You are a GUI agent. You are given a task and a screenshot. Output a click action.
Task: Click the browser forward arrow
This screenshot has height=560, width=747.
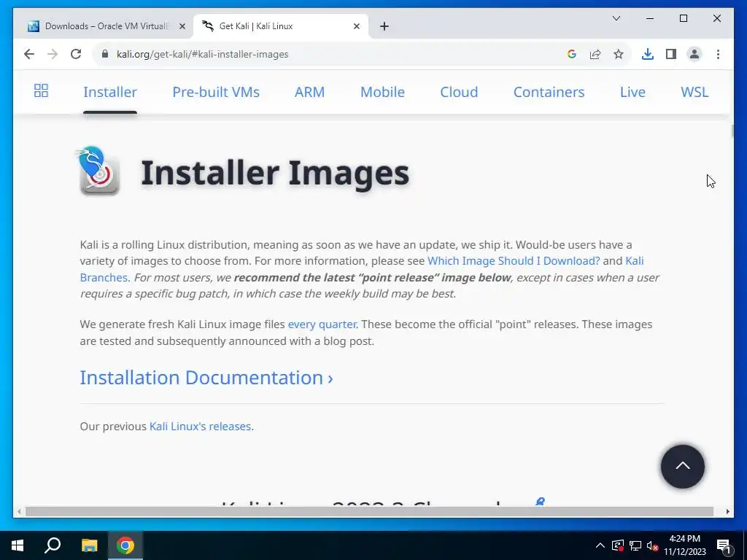pos(53,54)
